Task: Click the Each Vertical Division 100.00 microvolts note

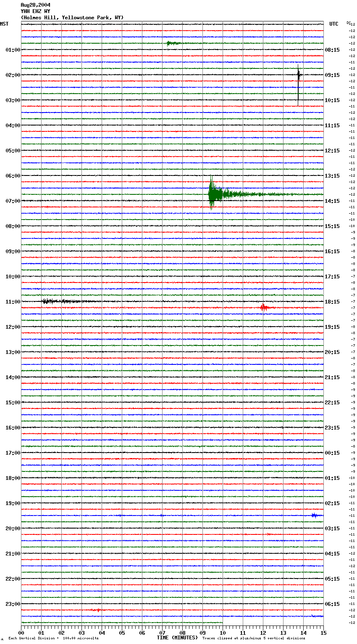Action: pyautogui.click(x=53, y=638)
